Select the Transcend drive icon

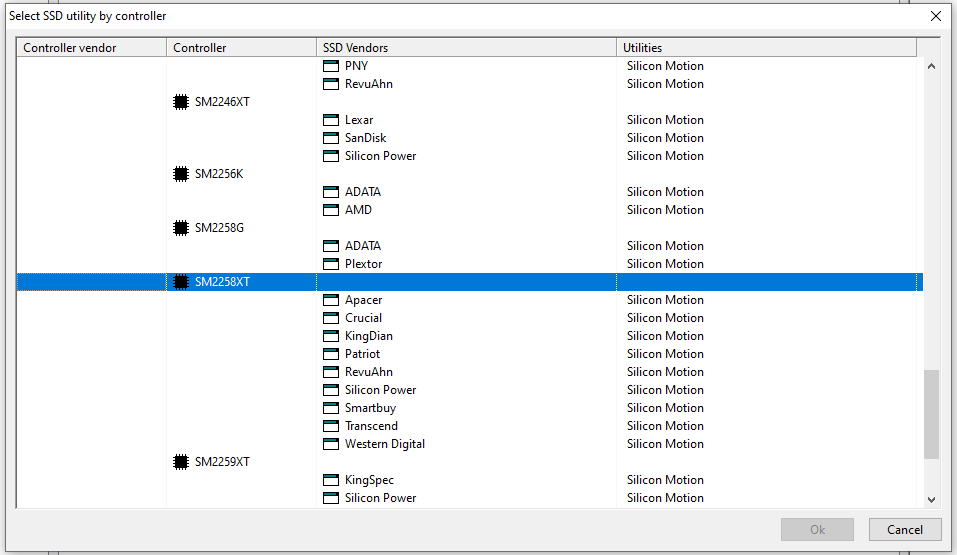331,426
